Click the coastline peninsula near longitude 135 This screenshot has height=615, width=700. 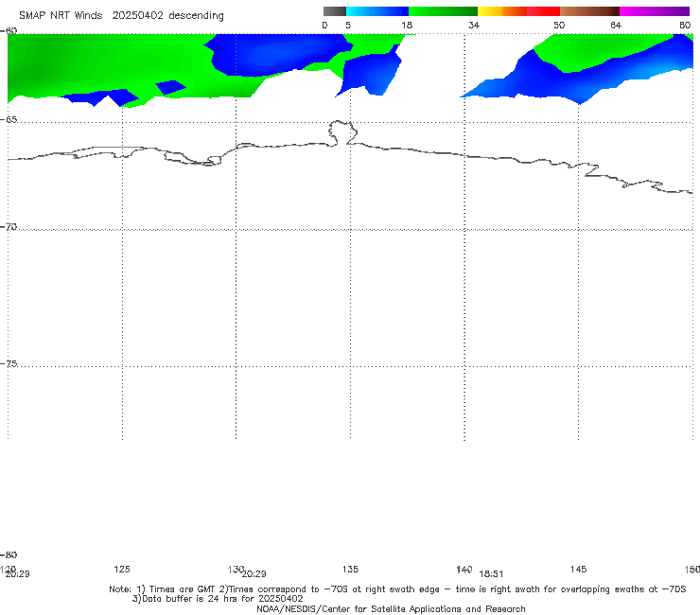coord(342,132)
